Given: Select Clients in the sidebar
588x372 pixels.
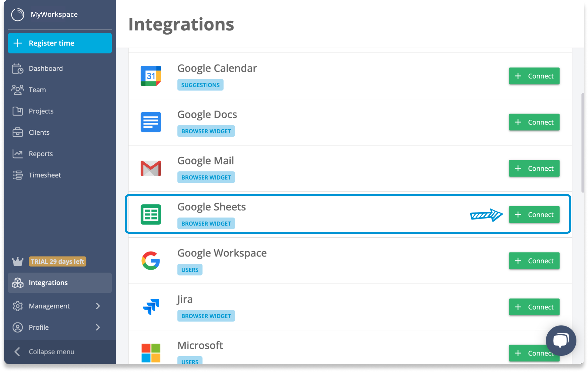Looking at the screenshot, I should click(x=60, y=132).
